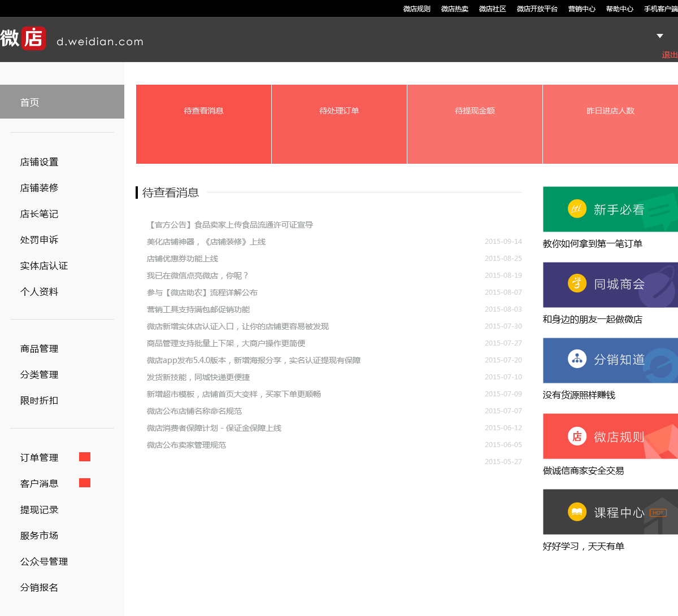The image size is (678, 616).
Task: Open 微店规则 in top navigation
Action: 417,8
